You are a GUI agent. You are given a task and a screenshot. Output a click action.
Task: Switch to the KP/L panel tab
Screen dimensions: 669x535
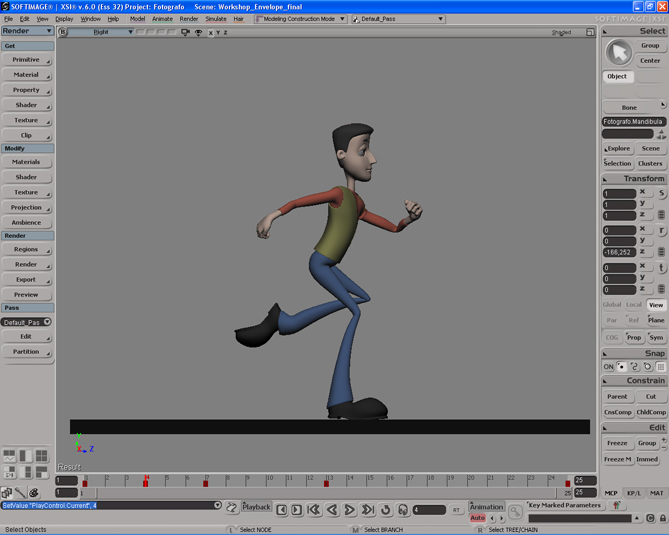point(634,493)
